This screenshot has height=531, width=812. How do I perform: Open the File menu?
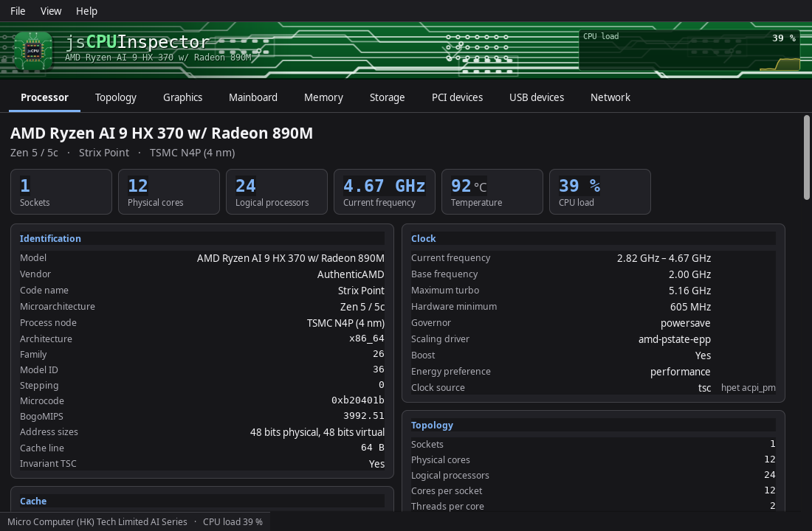[x=18, y=11]
